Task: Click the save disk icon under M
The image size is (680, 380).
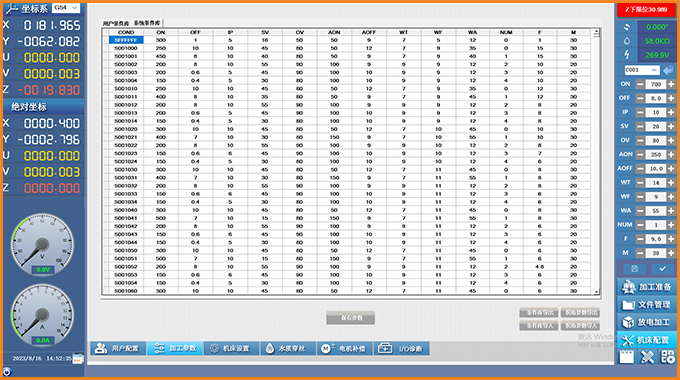Action: pyautogui.click(x=634, y=269)
